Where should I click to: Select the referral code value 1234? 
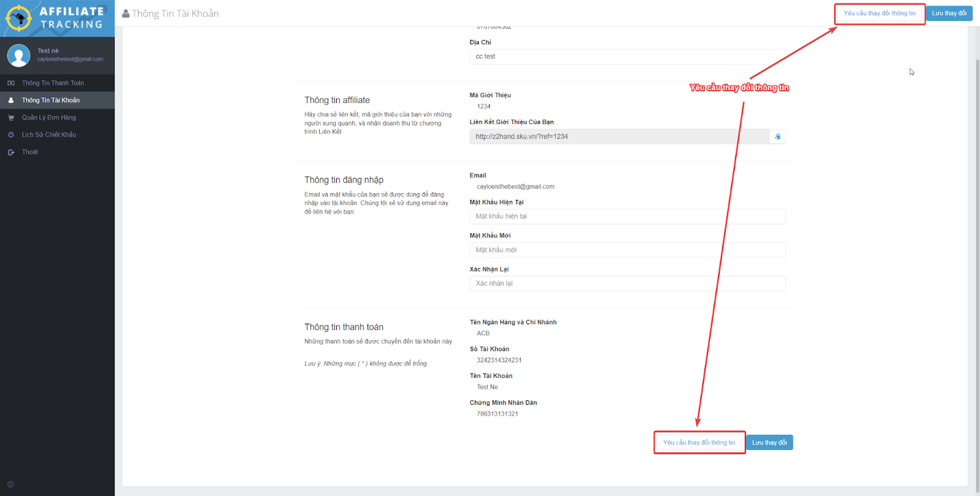[x=484, y=107]
